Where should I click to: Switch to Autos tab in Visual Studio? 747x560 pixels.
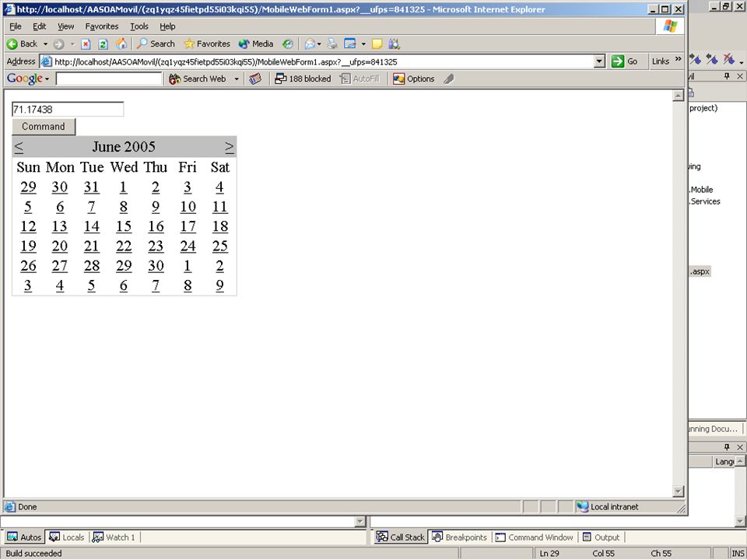pos(24,537)
